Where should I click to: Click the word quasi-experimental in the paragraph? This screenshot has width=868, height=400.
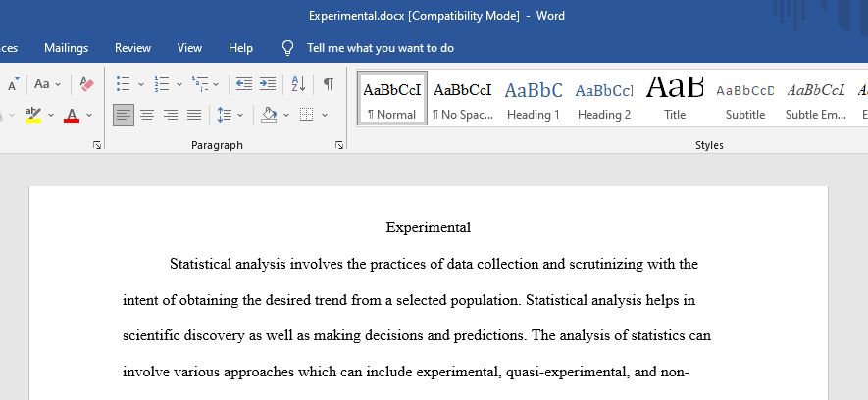pos(568,372)
